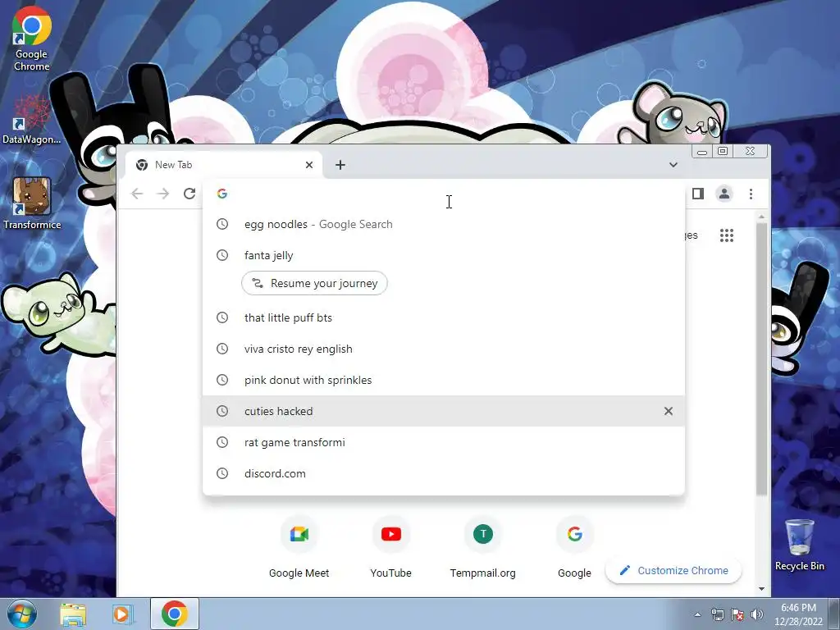Click the Customize Chrome button
840x630 pixels.
673,571
